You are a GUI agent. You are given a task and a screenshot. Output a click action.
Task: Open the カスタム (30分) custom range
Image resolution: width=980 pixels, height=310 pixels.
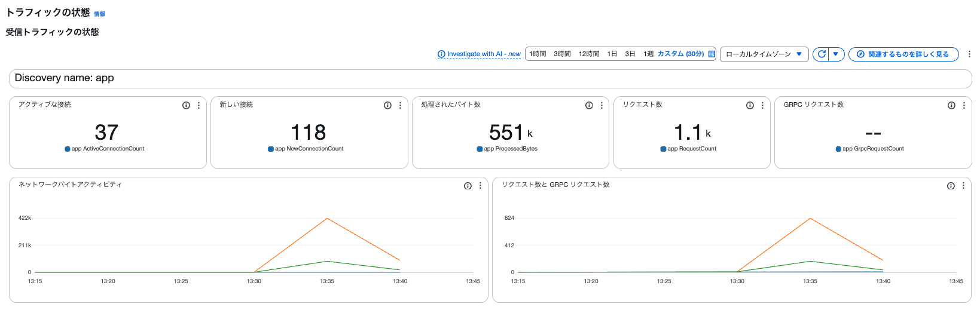[680, 54]
